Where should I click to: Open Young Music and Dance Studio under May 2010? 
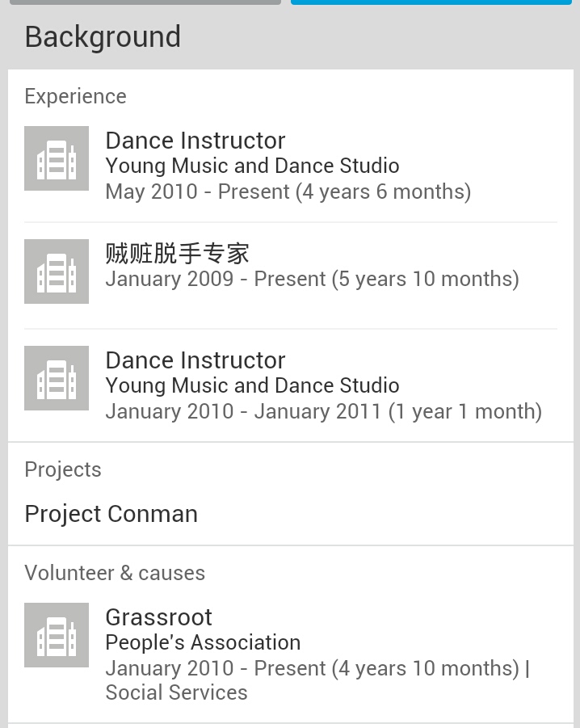252,166
